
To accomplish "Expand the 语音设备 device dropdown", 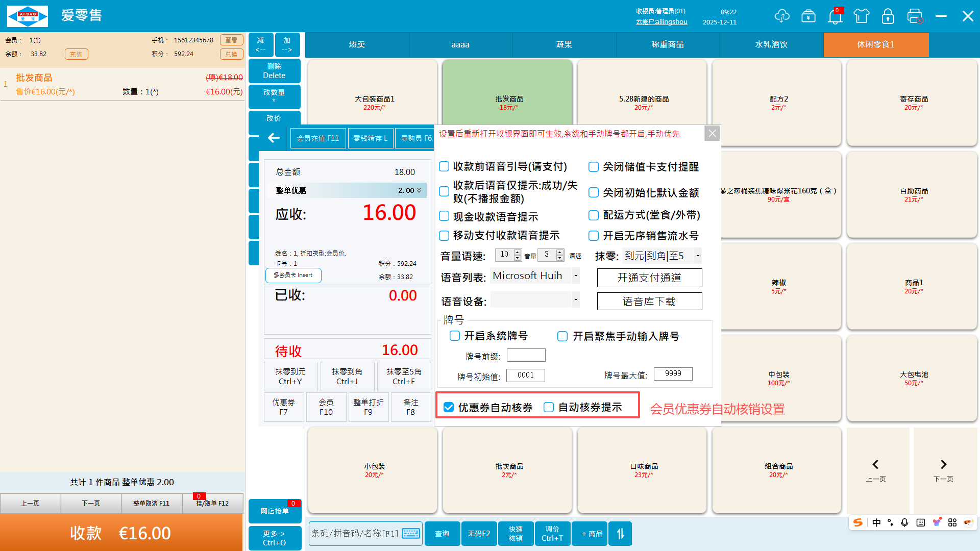I will tap(576, 300).
